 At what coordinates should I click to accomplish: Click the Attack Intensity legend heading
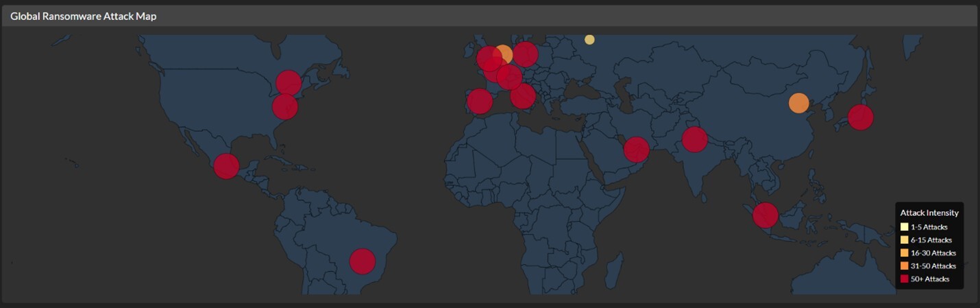tap(929, 213)
